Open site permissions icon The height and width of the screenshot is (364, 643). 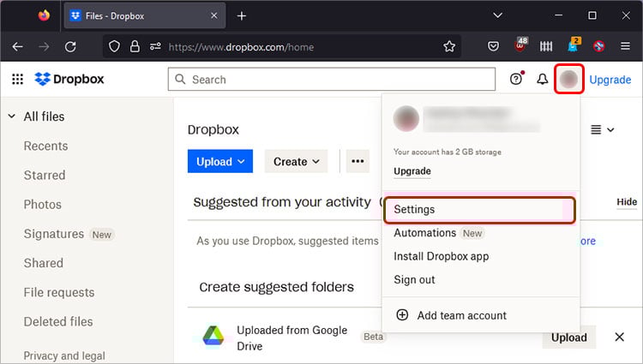[155, 46]
